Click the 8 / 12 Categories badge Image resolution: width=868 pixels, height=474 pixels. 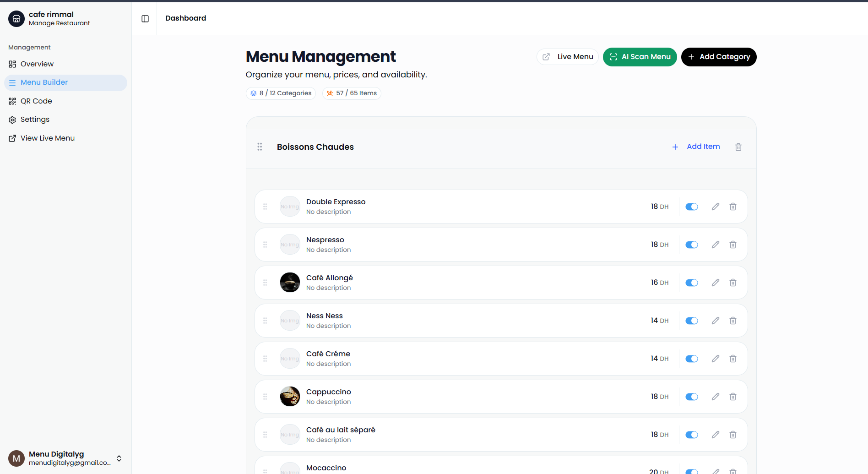281,93
